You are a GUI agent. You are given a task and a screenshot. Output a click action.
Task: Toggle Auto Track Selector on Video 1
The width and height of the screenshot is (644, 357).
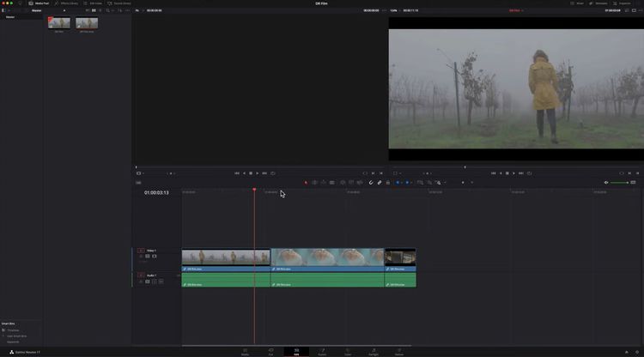[x=148, y=257]
